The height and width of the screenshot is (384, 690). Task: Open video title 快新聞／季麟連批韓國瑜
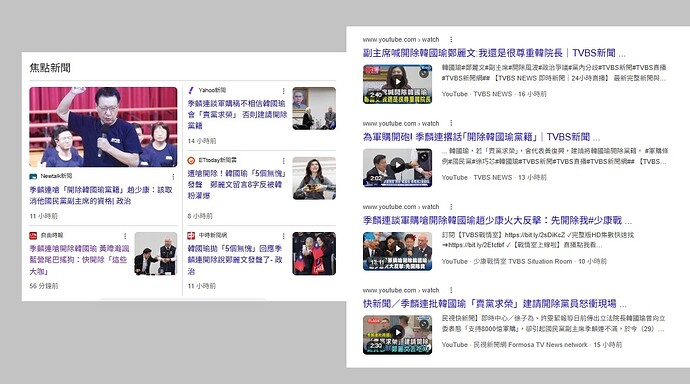pyautogui.click(x=495, y=304)
